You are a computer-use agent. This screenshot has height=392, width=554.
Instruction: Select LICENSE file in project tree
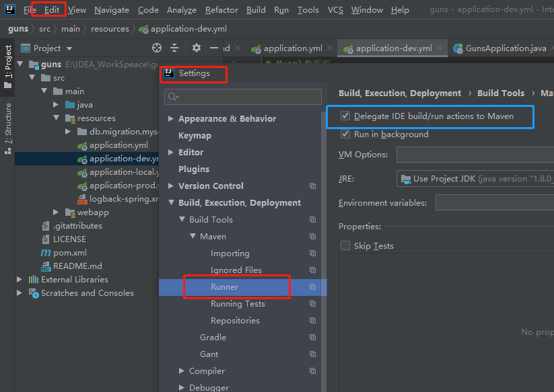pyautogui.click(x=69, y=239)
